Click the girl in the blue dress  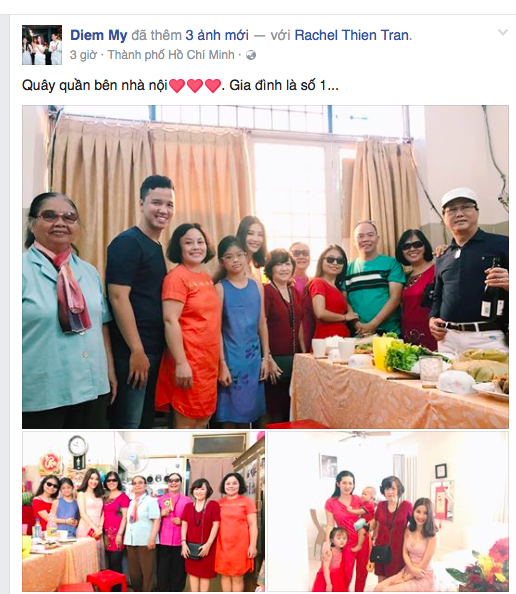coord(239,330)
